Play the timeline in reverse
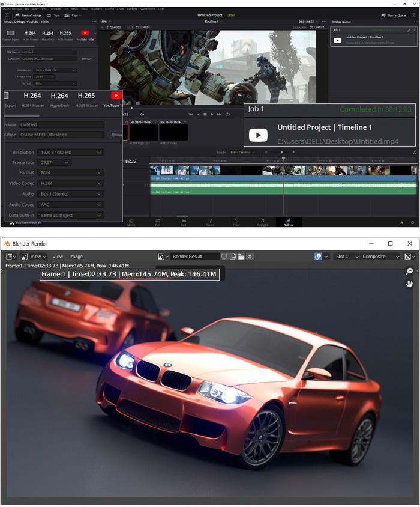The image size is (420, 507). coord(199,114)
